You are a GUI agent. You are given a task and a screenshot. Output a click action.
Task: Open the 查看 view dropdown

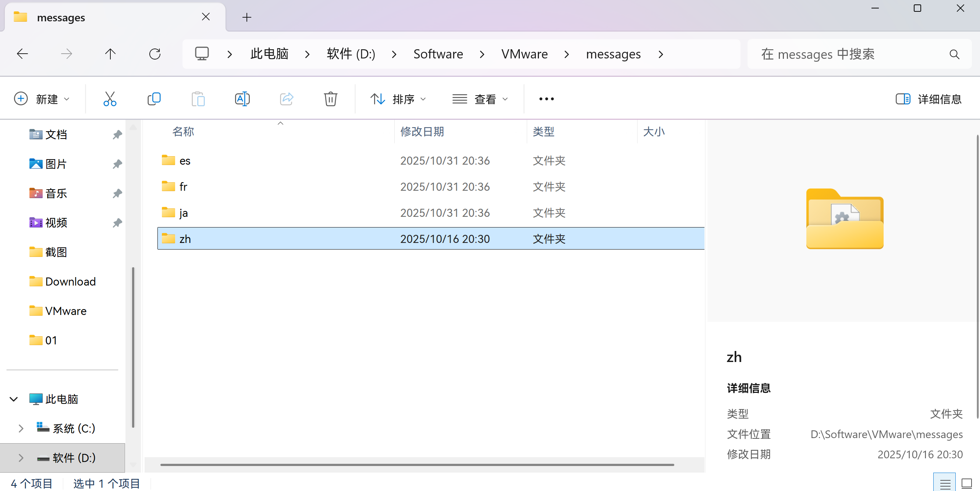click(x=480, y=99)
